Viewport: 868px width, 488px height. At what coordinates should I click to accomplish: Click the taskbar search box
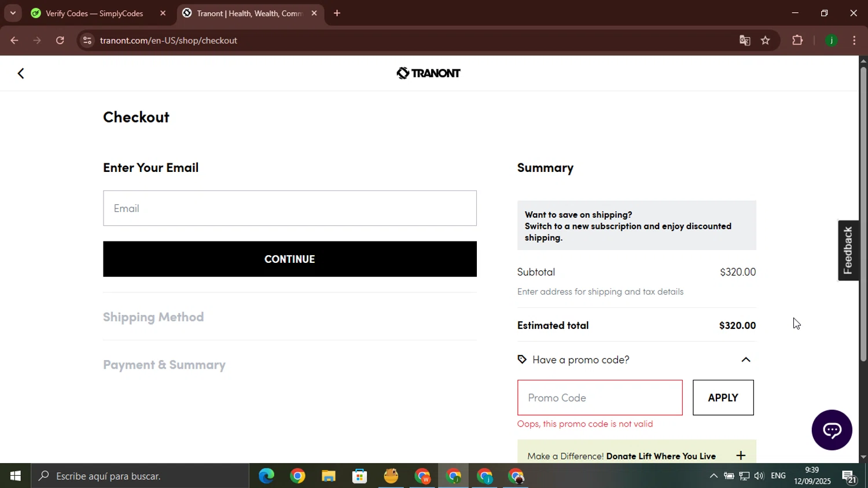point(140,476)
